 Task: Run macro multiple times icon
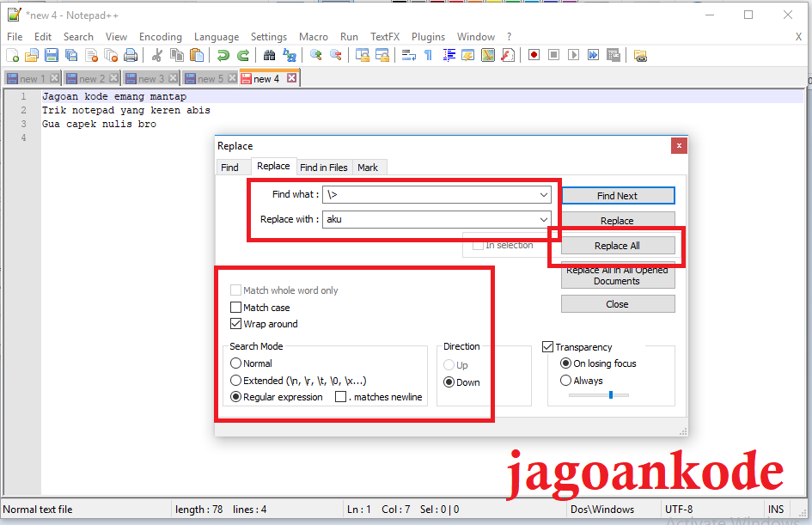(x=593, y=55)
